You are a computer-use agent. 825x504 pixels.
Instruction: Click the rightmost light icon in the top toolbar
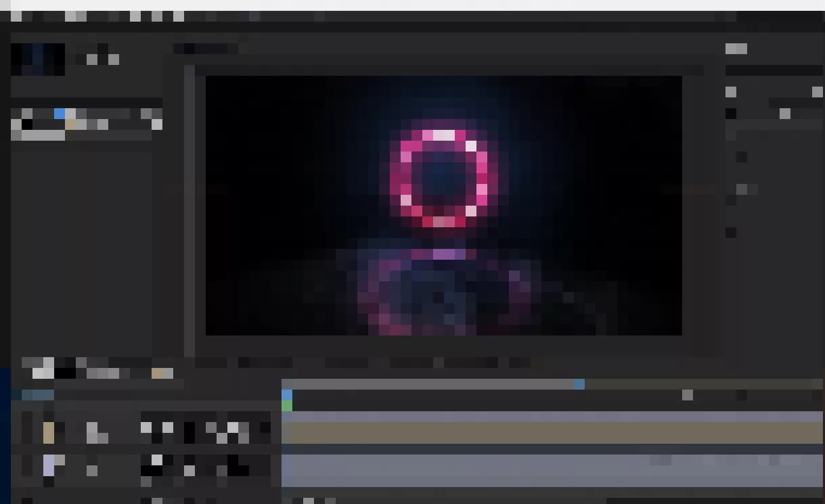pos(178,16)
